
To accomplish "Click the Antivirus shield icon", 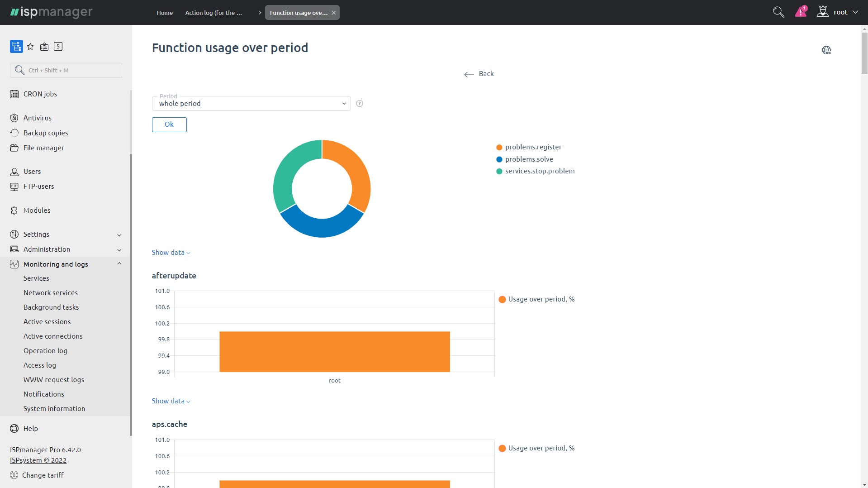I will (x=14, y=118).
